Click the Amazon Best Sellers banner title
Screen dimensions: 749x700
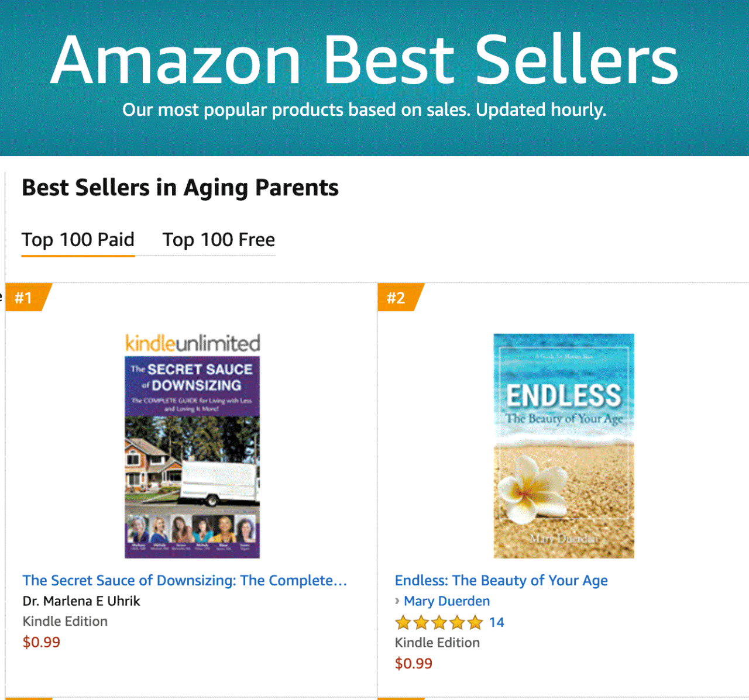(x=364, y=60)
